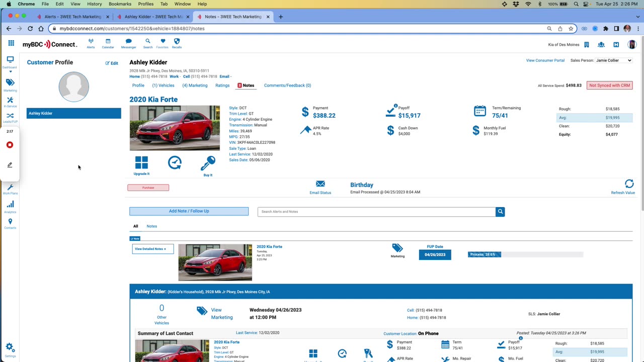The height and width of the screenshot is (362, 644).
Task: Open the View Consumer Portal link
Action: [x=545, y=60]
